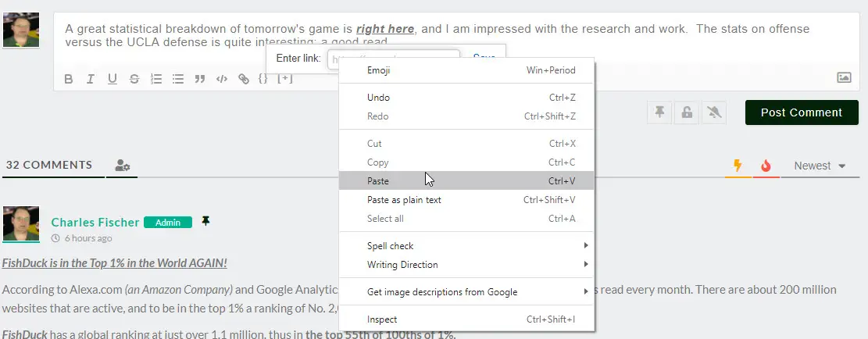Insert an unordered bullet list
The height and width of the screenshot is (339, 868).
[178, 79]
